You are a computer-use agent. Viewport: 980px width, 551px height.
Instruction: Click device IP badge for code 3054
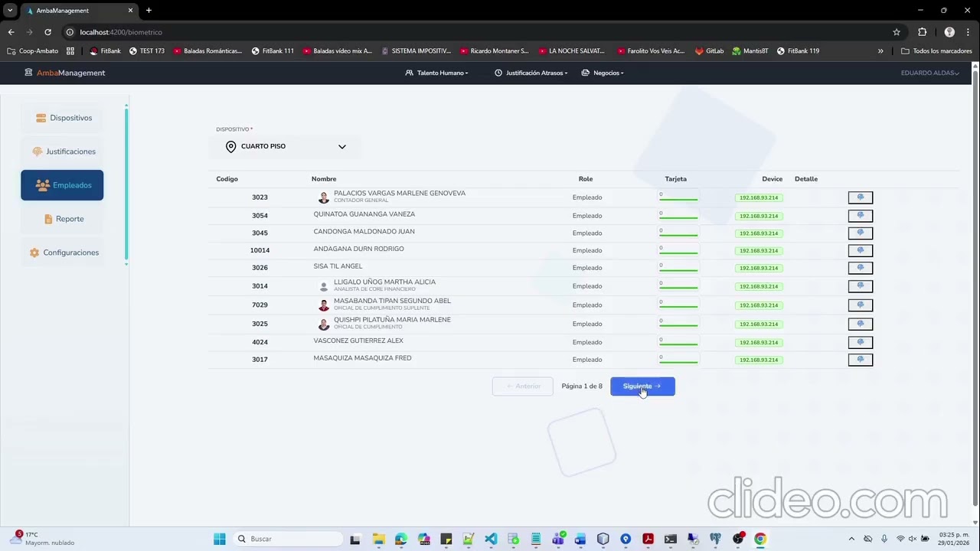point(759,216)
